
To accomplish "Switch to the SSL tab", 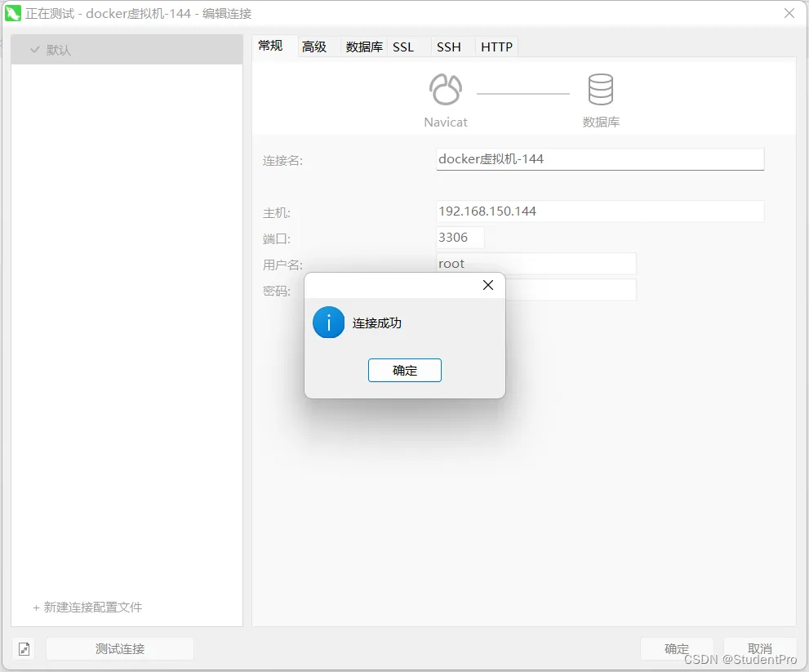I will click(x=404, y=47).
